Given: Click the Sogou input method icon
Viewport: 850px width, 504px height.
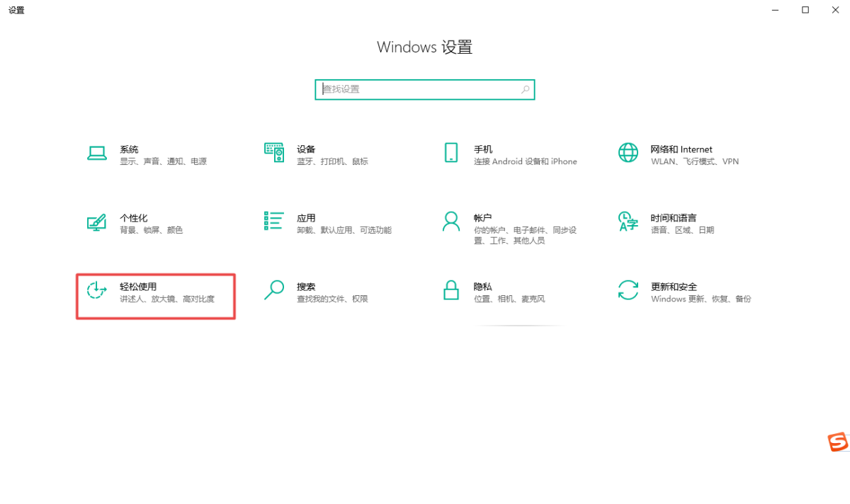Looking at the screenshot, I should point(838,442).
